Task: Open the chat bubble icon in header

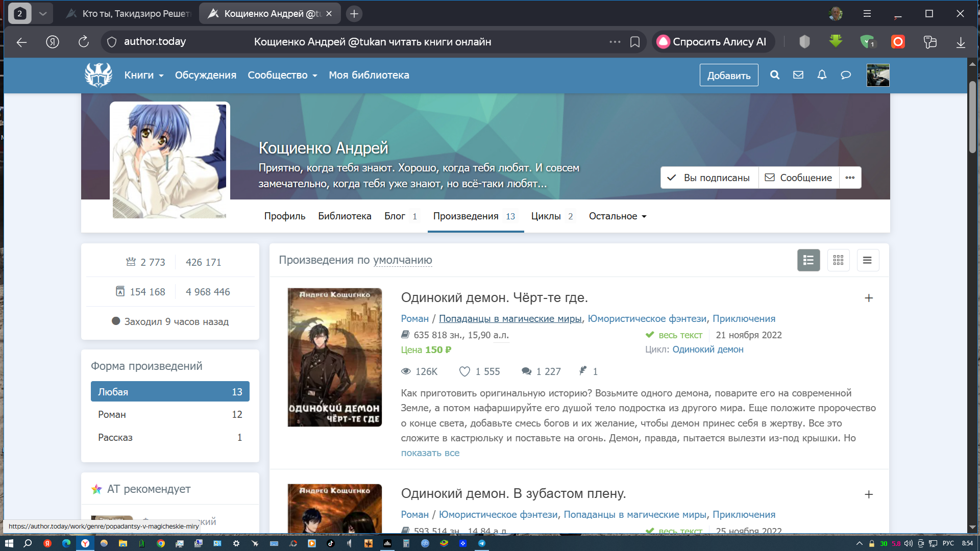Action: (x=846, y=75)
